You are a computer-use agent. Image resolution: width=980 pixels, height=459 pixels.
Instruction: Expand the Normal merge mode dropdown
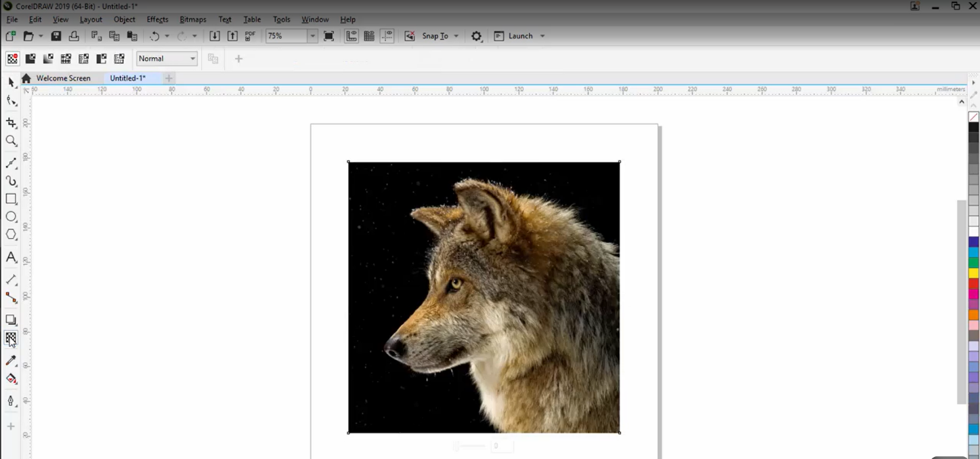[192, 59]
